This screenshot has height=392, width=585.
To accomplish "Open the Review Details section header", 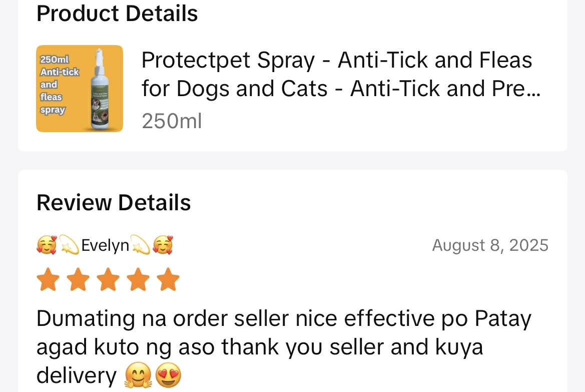I will [x=114, y=203].
